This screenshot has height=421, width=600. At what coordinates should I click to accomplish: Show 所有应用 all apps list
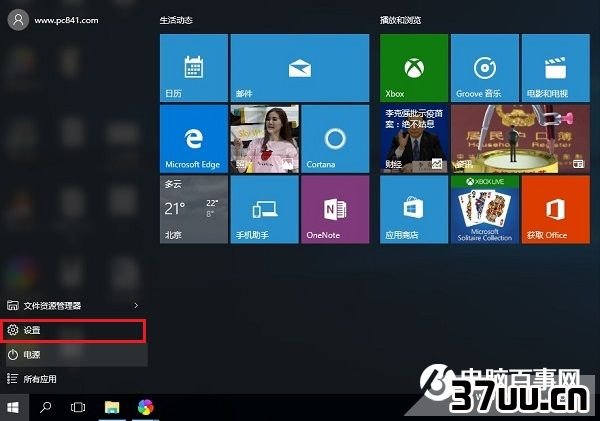pyautogui.click(x=73, y=379)
